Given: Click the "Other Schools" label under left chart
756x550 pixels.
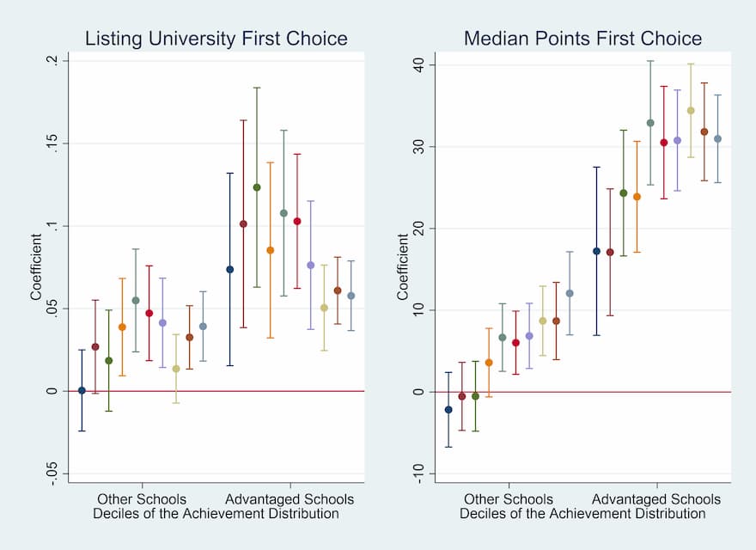Looking at the screenshot, I should (x=141, y=499).
